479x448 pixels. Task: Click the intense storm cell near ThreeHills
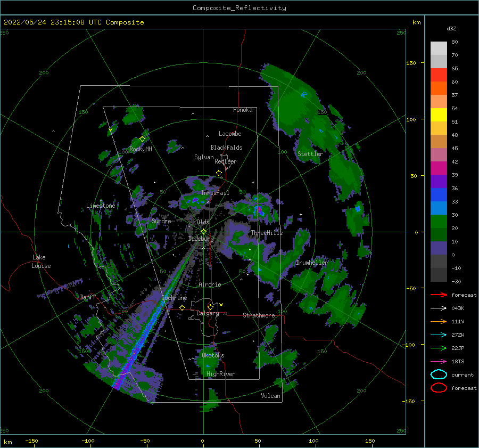tap(259, 210)
